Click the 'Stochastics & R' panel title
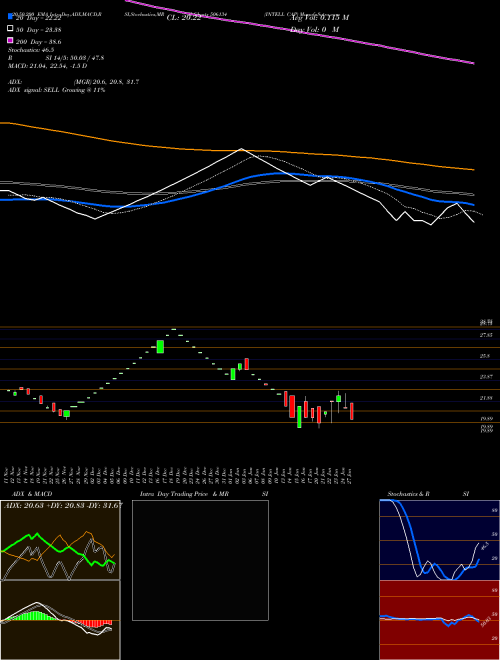Viewport: 500px width, 660px height. click(409, 494)
